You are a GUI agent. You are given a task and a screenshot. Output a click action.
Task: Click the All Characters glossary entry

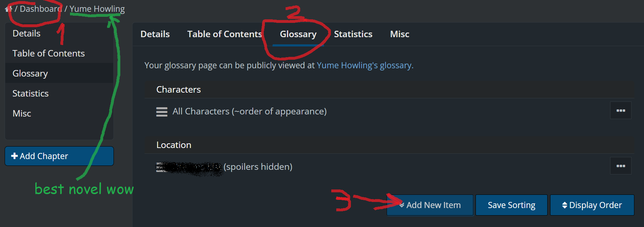click(x=249, y=112)
